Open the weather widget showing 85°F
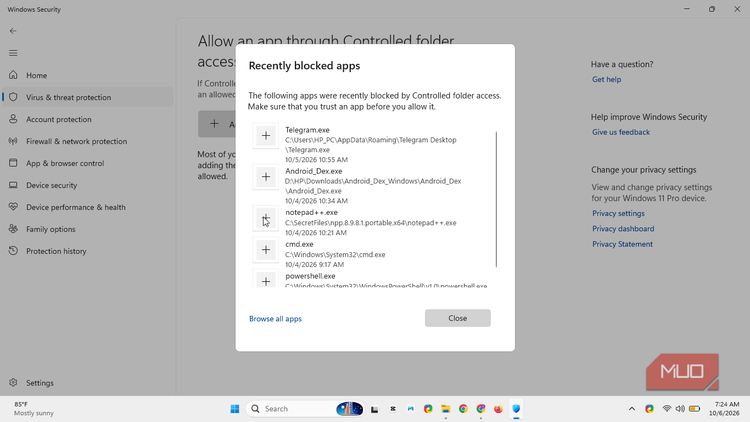 pos(33,409)
